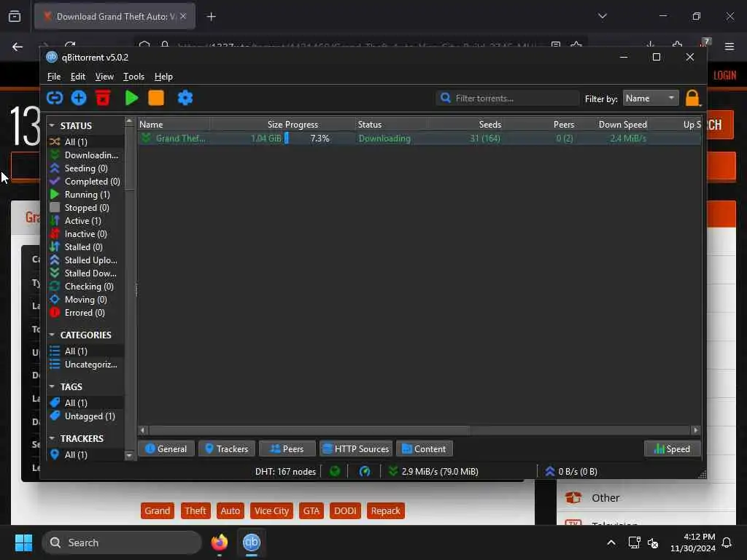Open the HTTP Sources tab
Viewport: 747px width, 560px height.
point(356,448)
